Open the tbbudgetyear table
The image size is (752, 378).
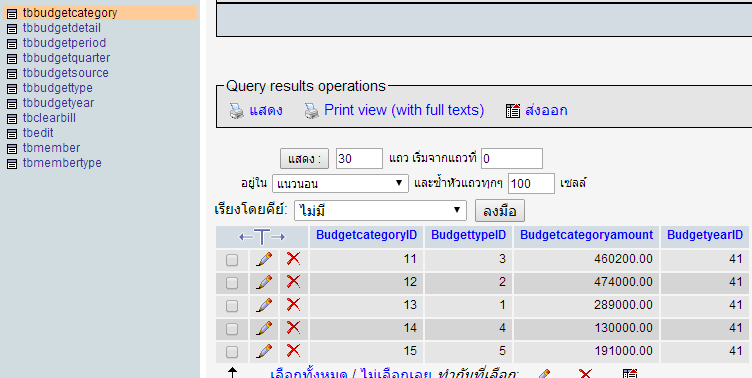coord(59,103)
